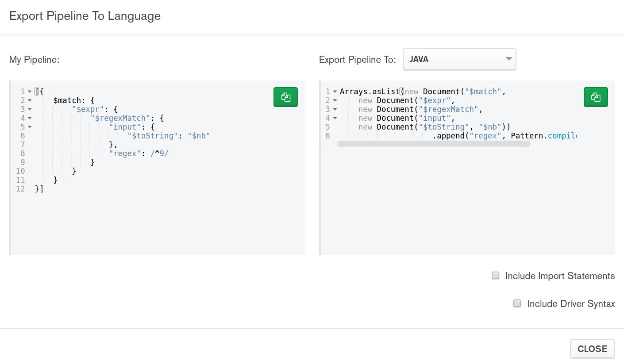Collapse the input Document fold arrow in Java panel
The width and height of the screenshot is (624, 364).
(x=334, y=118)
